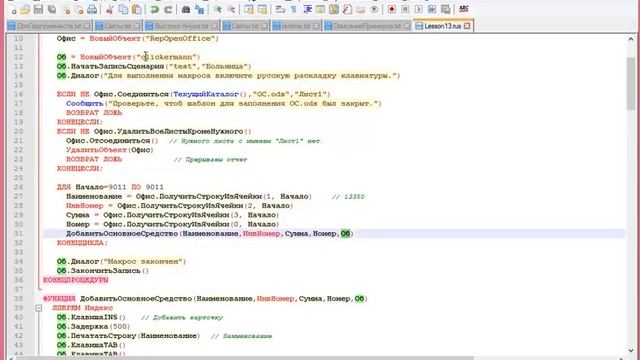Image resolution: width=640 pixels, height=360 pixels.
Task: Switch to the Lesson13.rus tab
Action: 442,26
